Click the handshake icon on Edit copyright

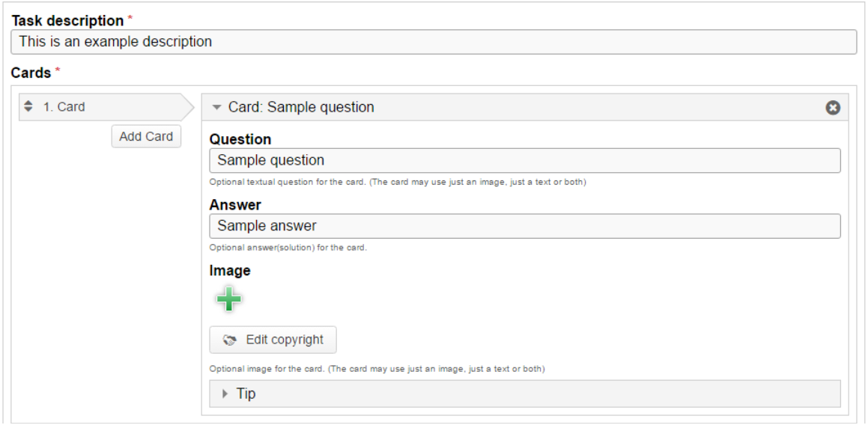pyautogui.click(x=229, y=340)
